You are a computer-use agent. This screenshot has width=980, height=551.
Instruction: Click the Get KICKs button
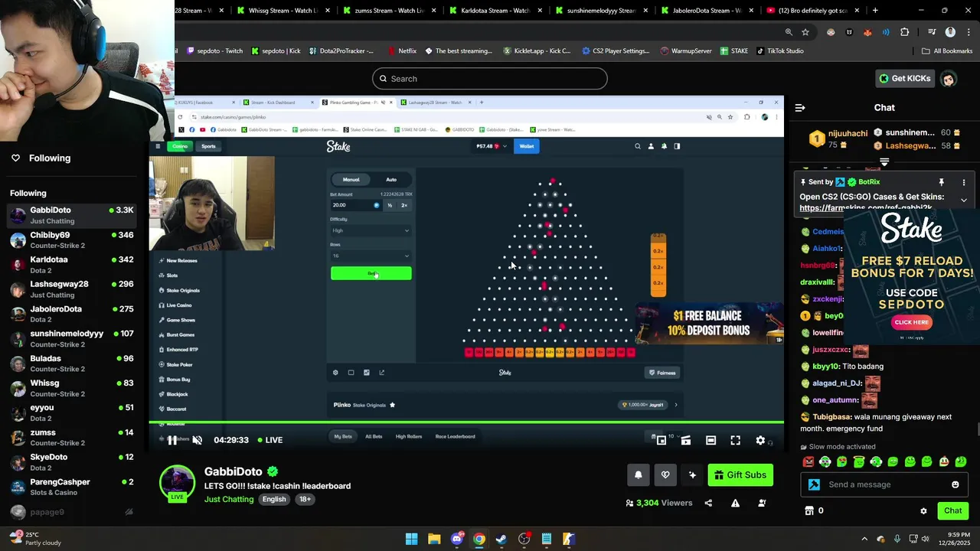[904, 78]
